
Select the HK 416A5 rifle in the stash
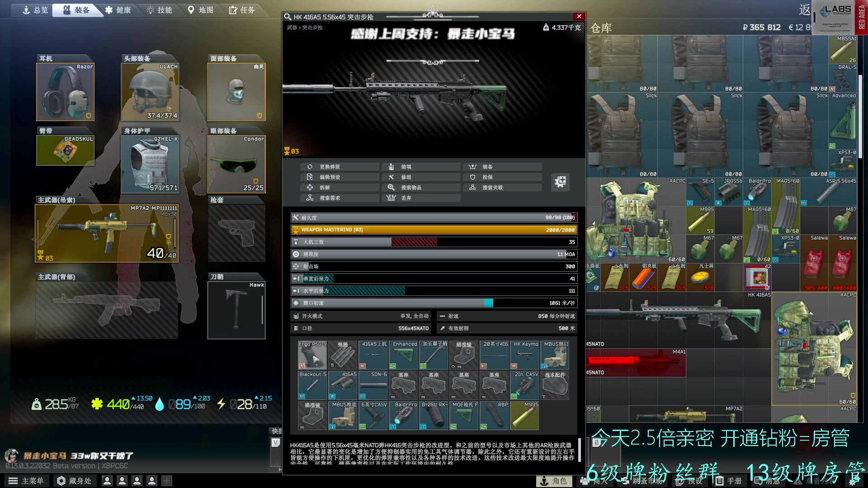coord(679,320)
